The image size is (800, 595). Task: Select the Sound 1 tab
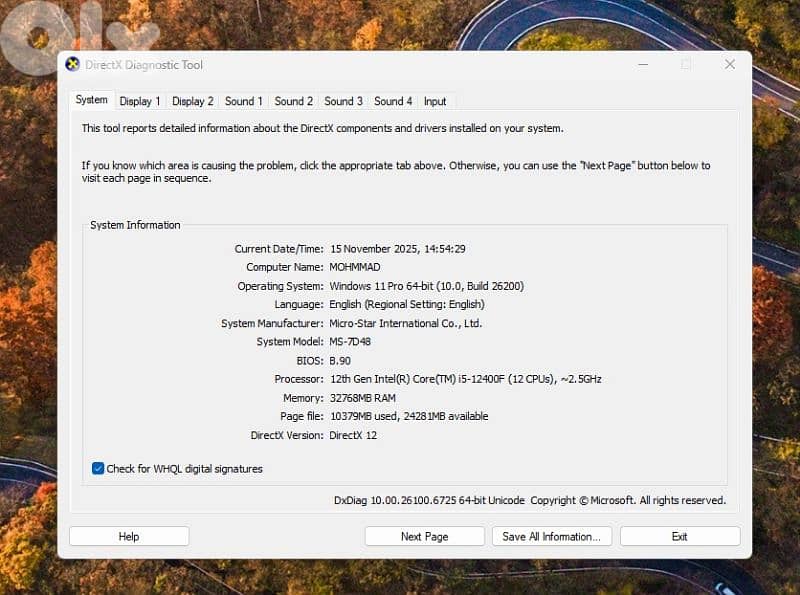pos(244,101)
